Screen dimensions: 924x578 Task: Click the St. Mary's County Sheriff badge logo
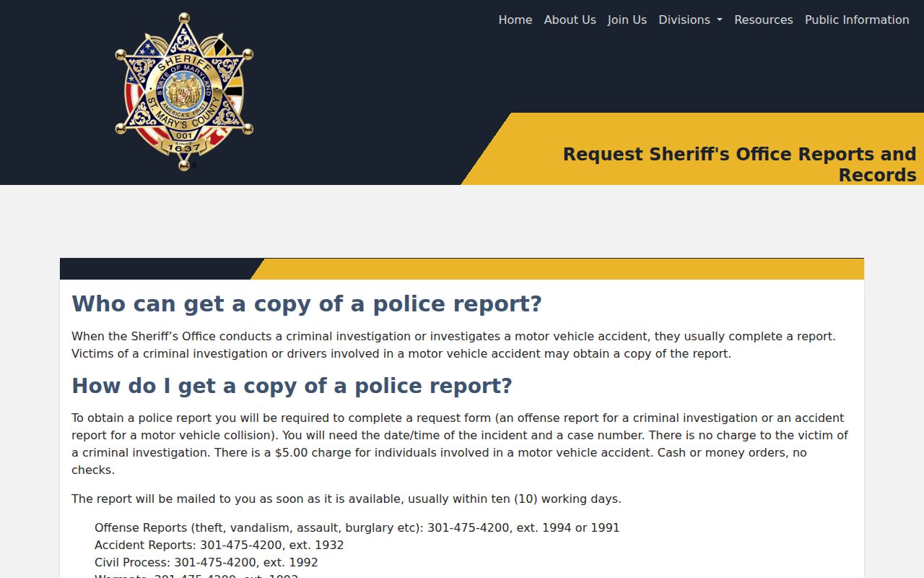tap(184, 92)
